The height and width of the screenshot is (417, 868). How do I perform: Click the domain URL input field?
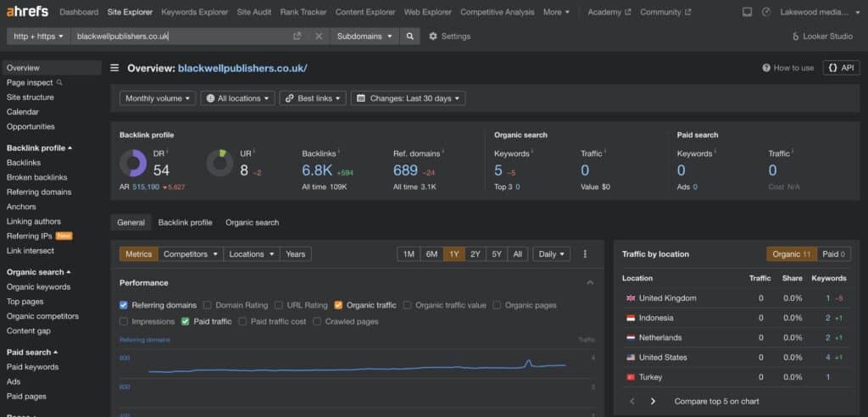183,36
